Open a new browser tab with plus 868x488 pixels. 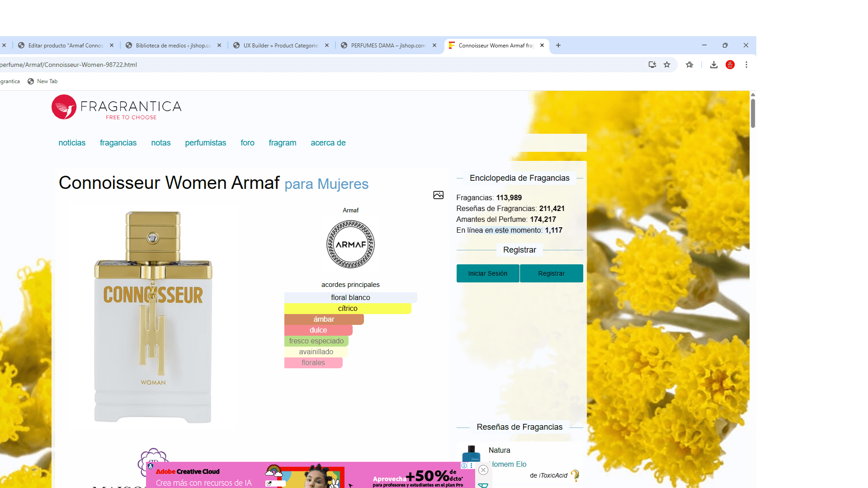tap(558, 45)
